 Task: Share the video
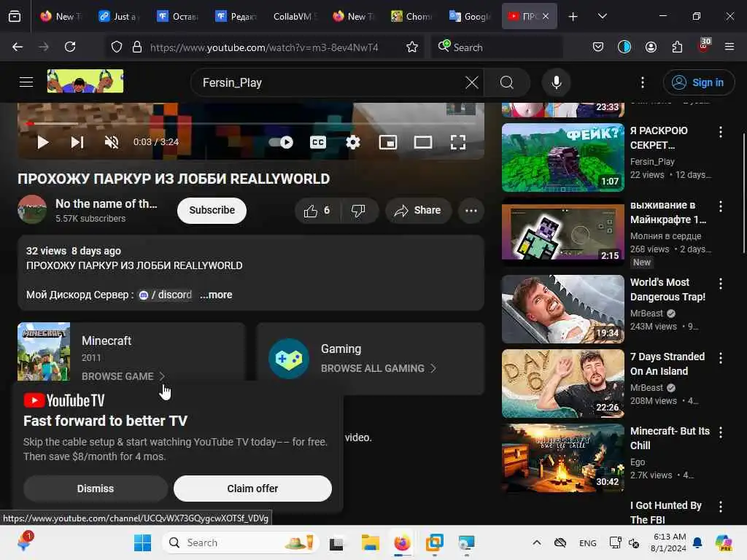pyautogui.click(x=418, y=211)
